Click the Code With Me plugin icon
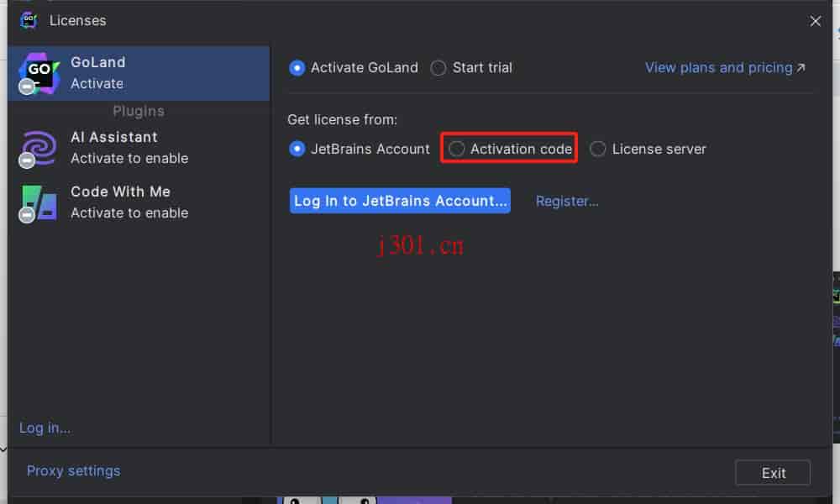The width and height of the screenshot is (840, 504). (x=38, y=203)
